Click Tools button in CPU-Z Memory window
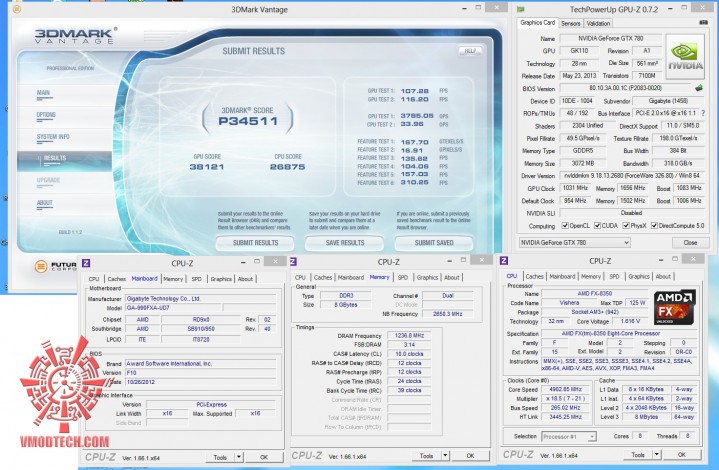The width and height of the screenshot is (719, 470). pos(426,456)
